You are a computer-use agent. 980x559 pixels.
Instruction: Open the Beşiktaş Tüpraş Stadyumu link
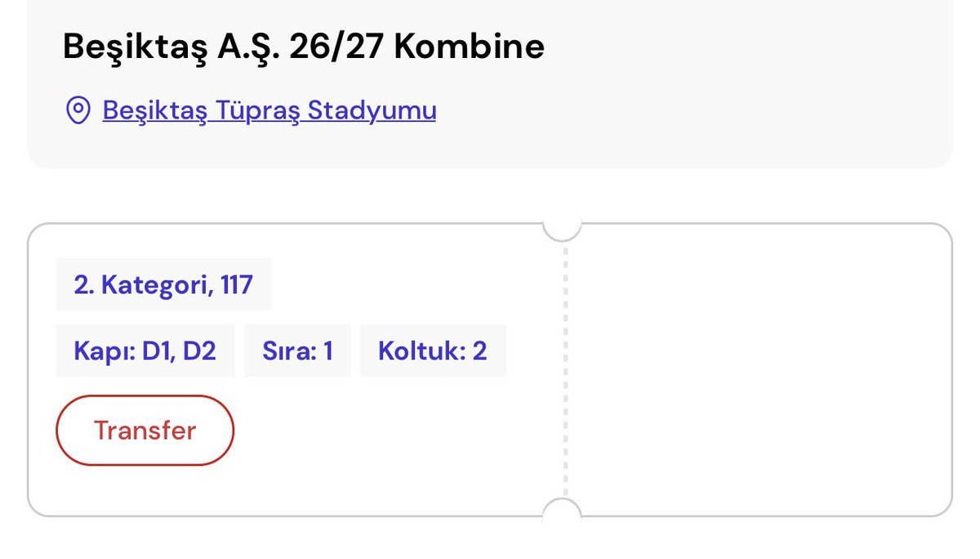[269, 110]
